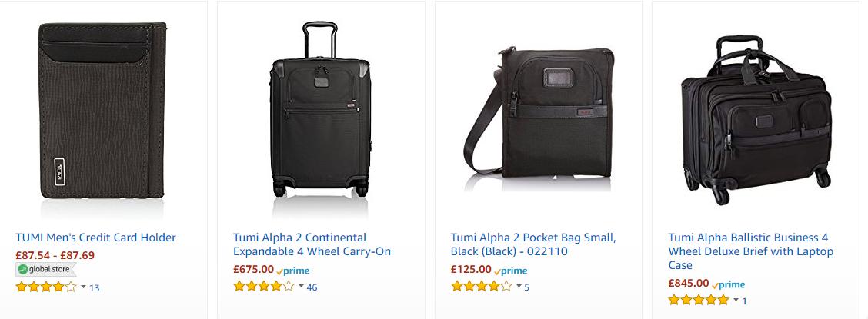Click the prime logo beside £125.00
Image resolution: width=868 pixels, height=319 pixels.
click(510, 271)
